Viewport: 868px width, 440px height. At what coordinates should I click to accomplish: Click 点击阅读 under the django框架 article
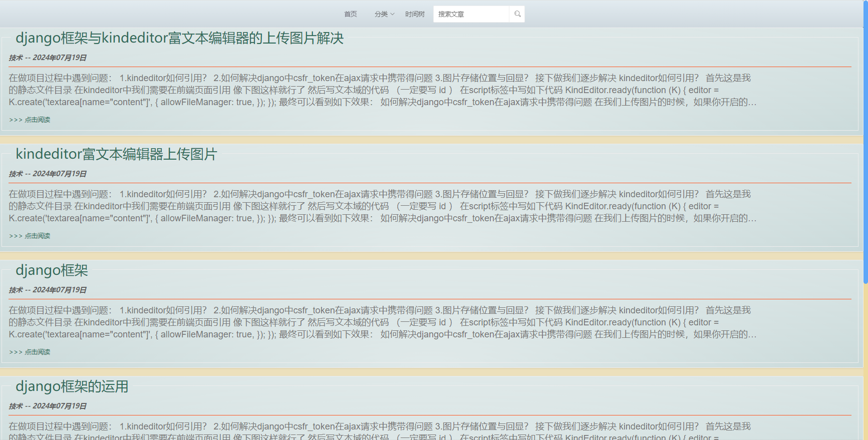(x=30, y=352)
